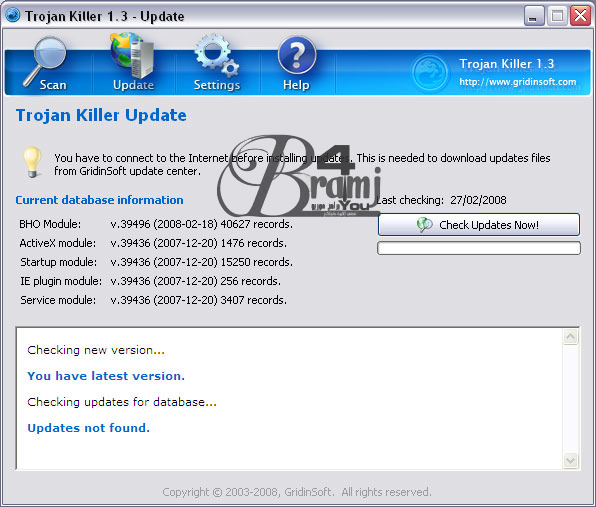Minimize the Trojan Killer window
The width and height of the screenshot is (596, 507).
click(534, 16)
